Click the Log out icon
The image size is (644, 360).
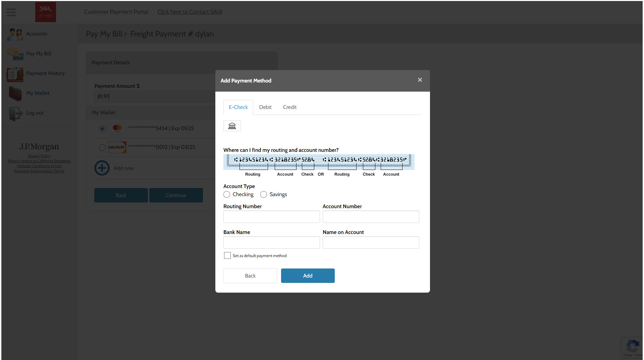15,113
